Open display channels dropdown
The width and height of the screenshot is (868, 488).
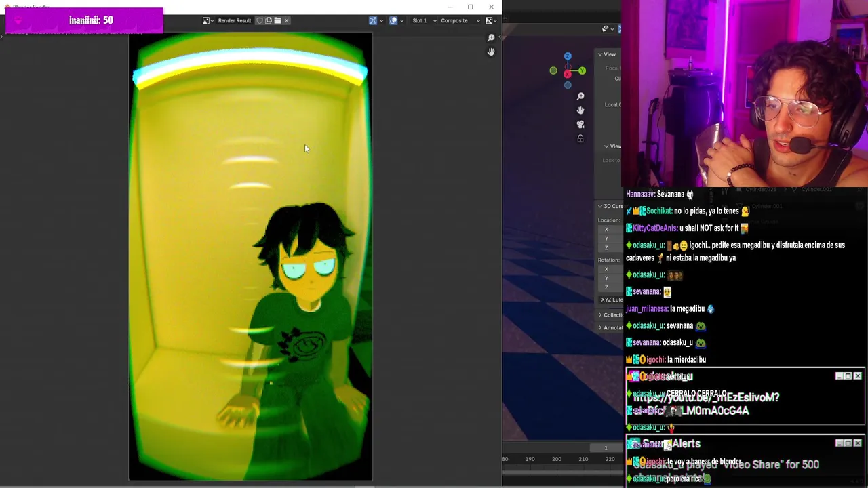pos(491,21)
